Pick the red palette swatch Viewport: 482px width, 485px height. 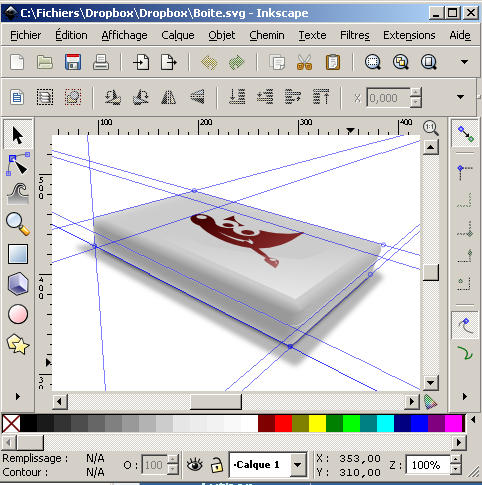(x=284, y=423)
